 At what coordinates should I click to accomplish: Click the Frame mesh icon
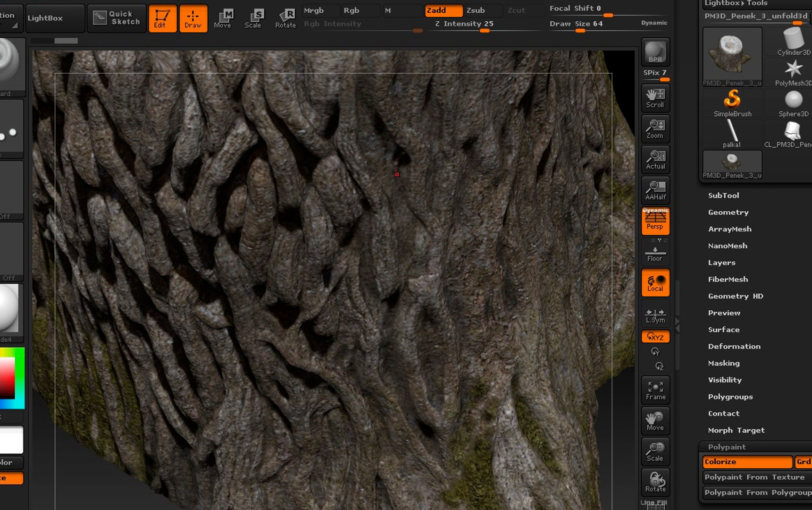[655, 390]
